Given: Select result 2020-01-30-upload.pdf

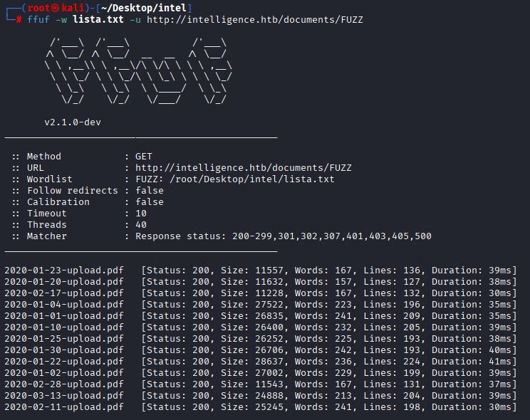Looking at the screenshot, I should coord(64,350).
